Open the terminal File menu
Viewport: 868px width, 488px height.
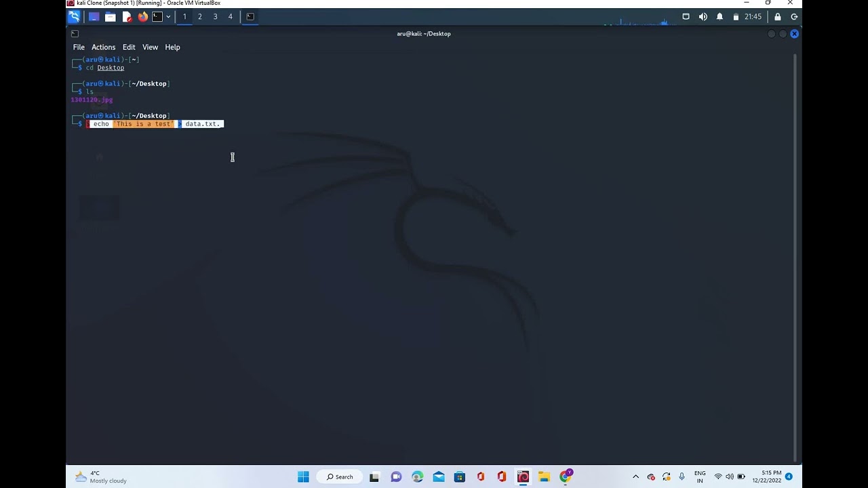[x=79, y=47]
